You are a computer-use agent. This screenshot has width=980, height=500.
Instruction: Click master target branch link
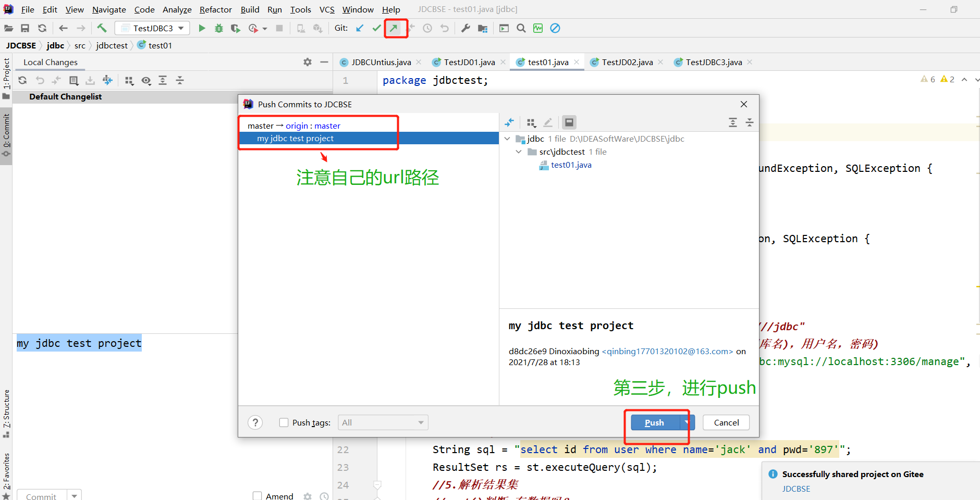327,126
